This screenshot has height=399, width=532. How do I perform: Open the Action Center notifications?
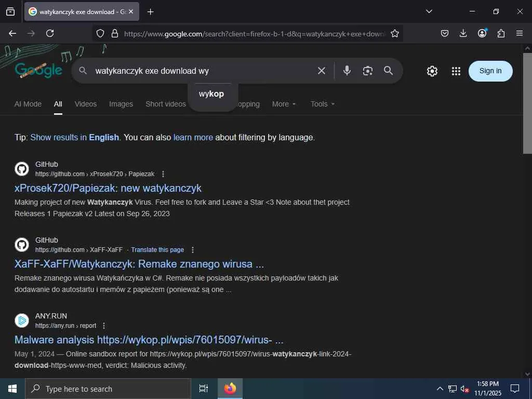tap(515, 389)
